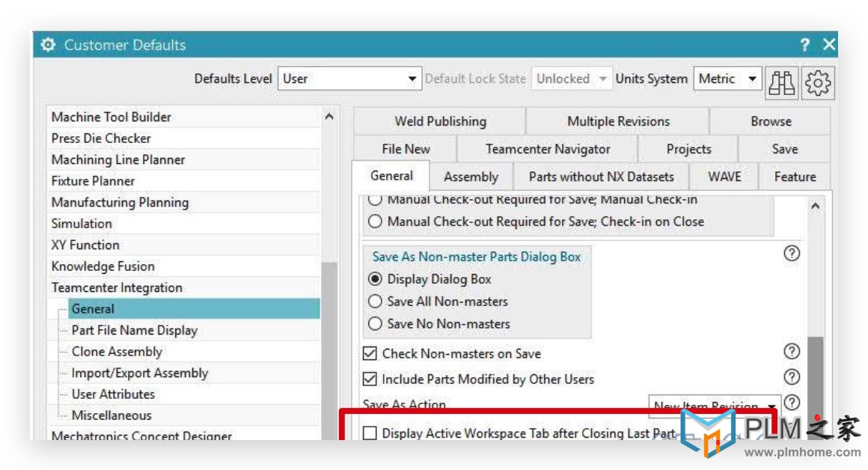Open help for Save As Non-master Parts Dialog Box
Image resolution: width=868 pixels, height=470 pixels.
(792, 254)
